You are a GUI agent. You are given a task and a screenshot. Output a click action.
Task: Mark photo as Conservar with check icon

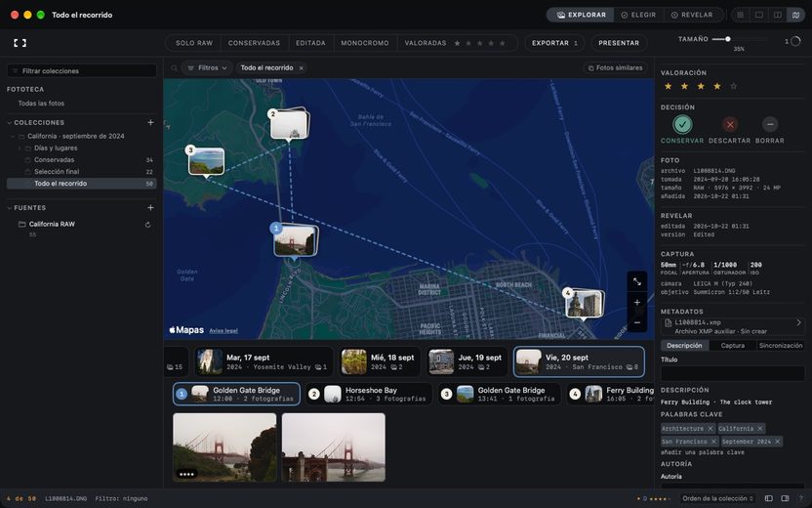pos(682,124)
